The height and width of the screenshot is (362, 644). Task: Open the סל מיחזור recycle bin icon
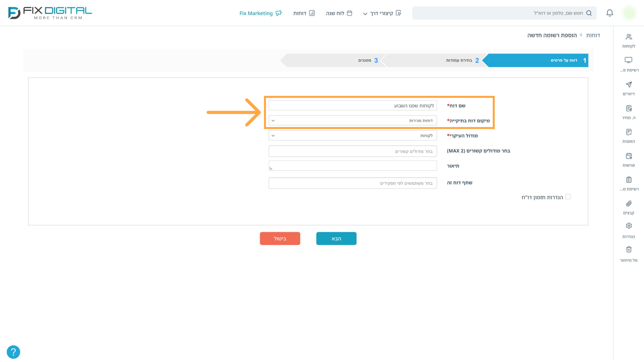tap(629, 250)
